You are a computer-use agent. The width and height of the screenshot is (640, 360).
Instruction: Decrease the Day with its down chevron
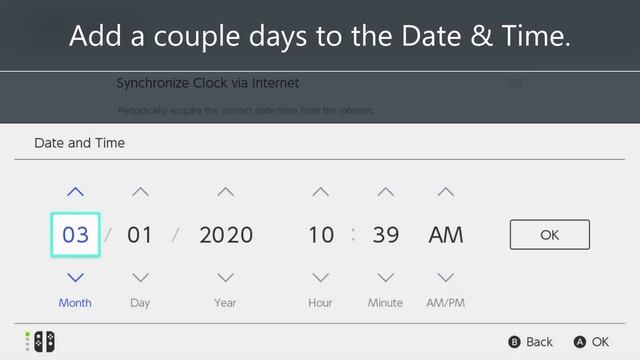click(140, 278)
